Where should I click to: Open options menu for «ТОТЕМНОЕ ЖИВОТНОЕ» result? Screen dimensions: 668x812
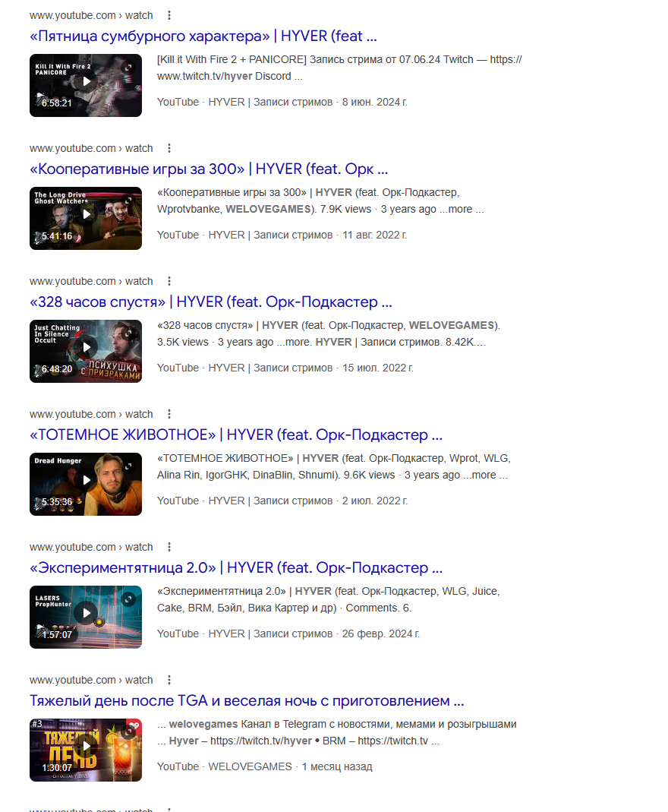point(169,414)
